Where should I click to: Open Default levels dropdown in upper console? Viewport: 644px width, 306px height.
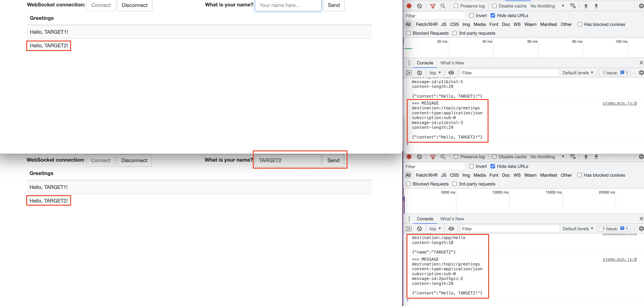point(578,73)
